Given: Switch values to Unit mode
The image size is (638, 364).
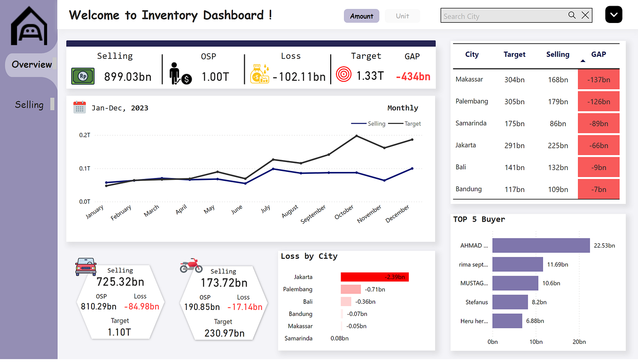Looking at the screenshot, I should tap(402, 15).
